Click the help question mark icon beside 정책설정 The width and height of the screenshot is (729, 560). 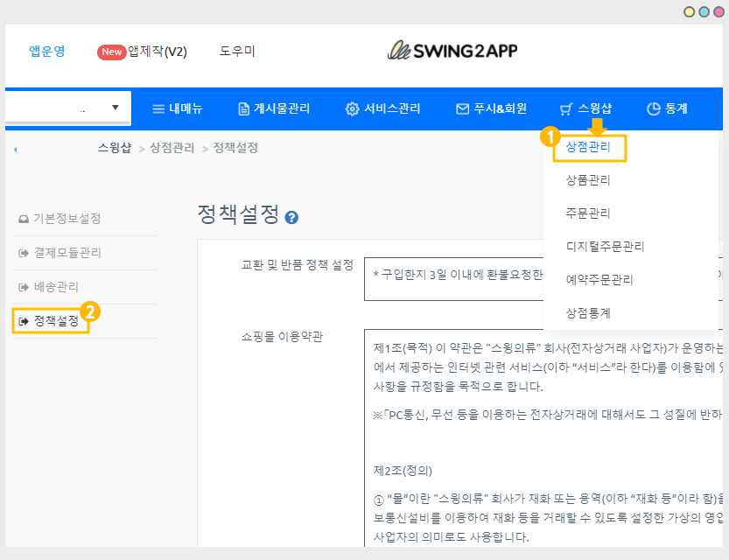coord(292,218)
